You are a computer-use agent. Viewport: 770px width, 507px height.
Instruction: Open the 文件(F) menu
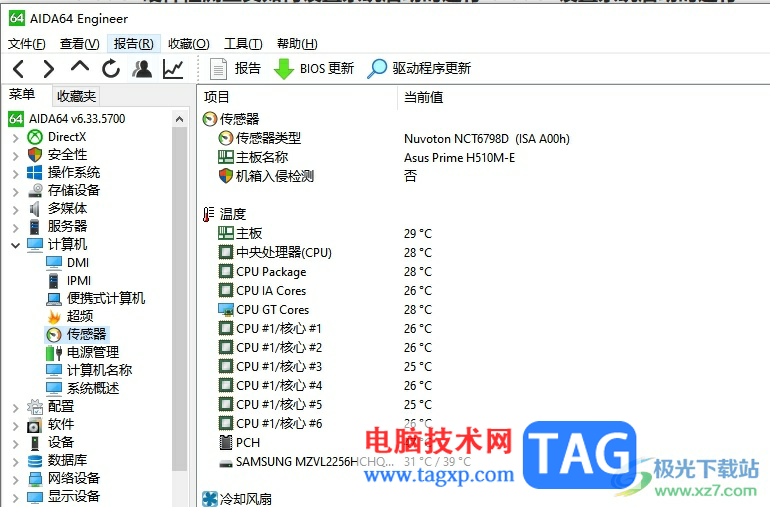(x=27, y=44)
